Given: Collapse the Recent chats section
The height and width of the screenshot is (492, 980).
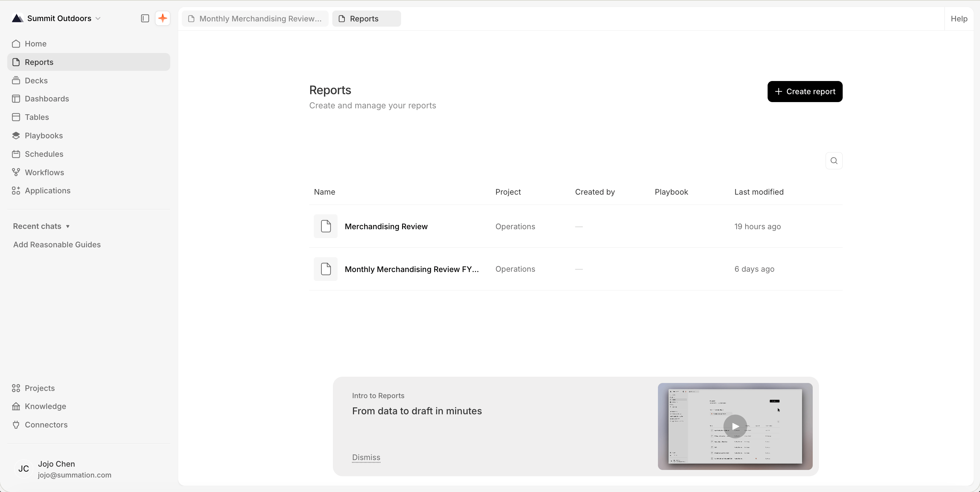Looking at the screenshot, I should (41, 226).
